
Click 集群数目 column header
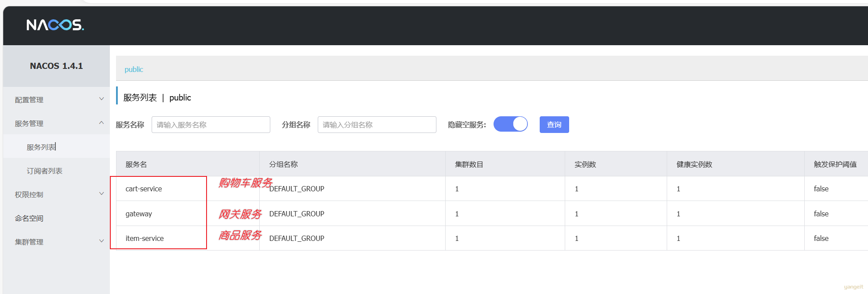click(469, 164)
